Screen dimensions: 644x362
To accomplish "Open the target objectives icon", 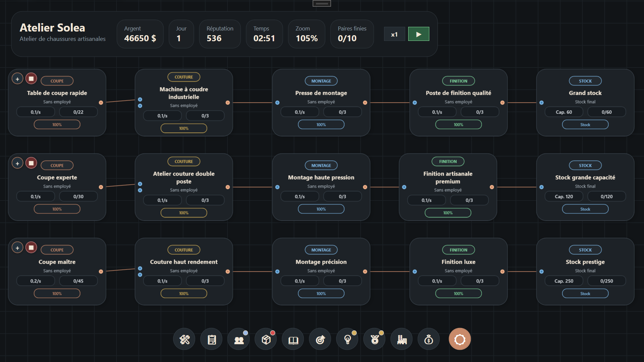I will point(320,339).
